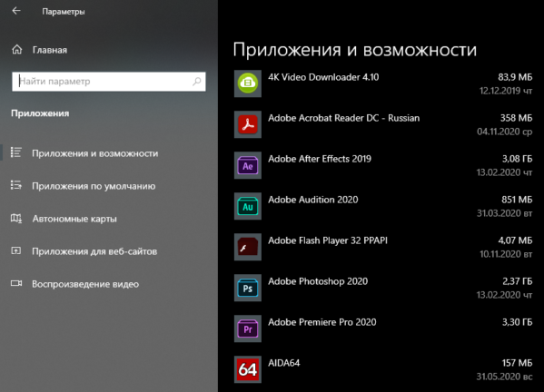544x392 pixels.
Task: Click the Flash Player icon
Action: tap(248, 247)
